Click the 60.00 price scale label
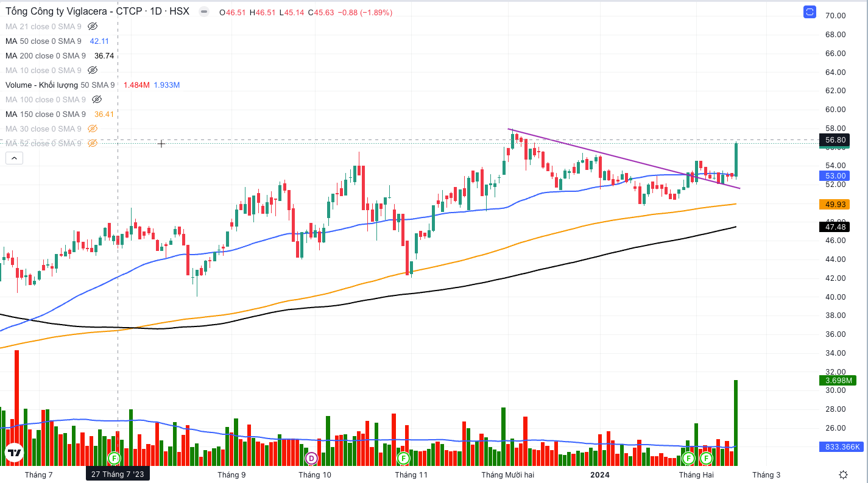The image size is (868, 483). coord(835,110)
